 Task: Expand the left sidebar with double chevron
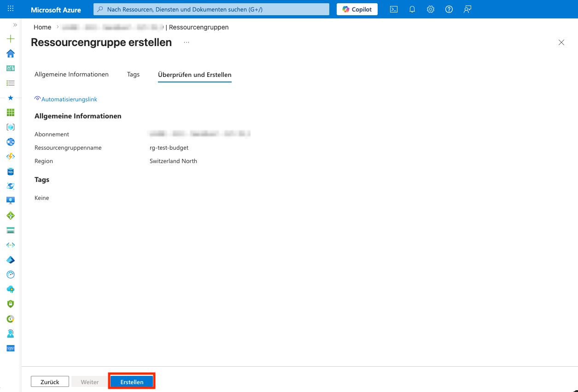point(15,25)
